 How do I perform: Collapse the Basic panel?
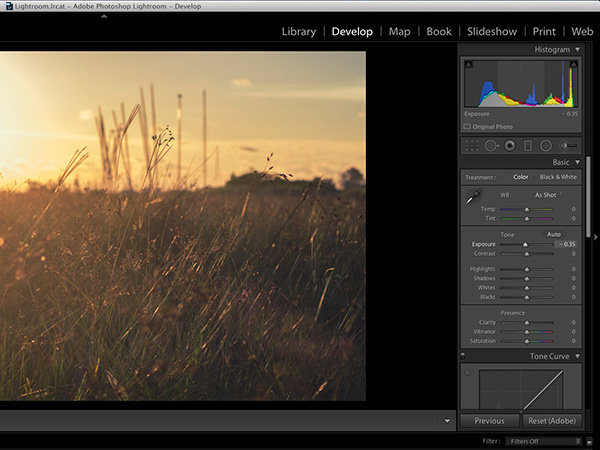click(x=577, y=162)
